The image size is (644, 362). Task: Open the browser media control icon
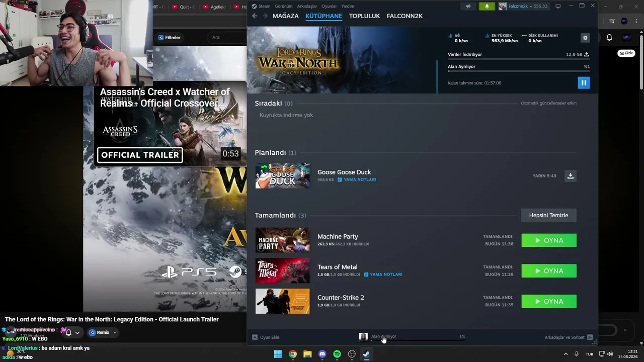(x=612, y=21)
